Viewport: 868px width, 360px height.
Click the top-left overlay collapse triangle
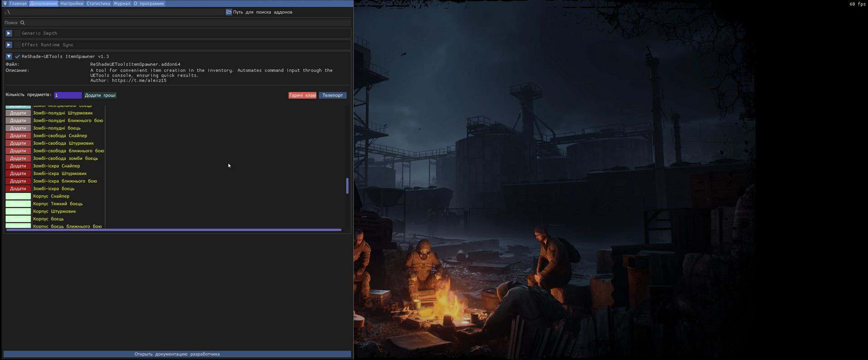coord(5,4)
